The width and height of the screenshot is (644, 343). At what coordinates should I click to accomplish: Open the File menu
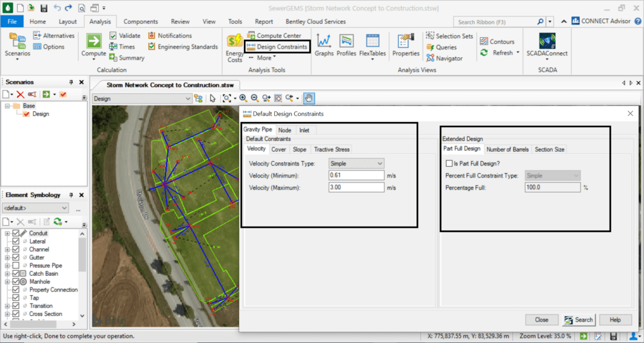click(x=12, y=21)
